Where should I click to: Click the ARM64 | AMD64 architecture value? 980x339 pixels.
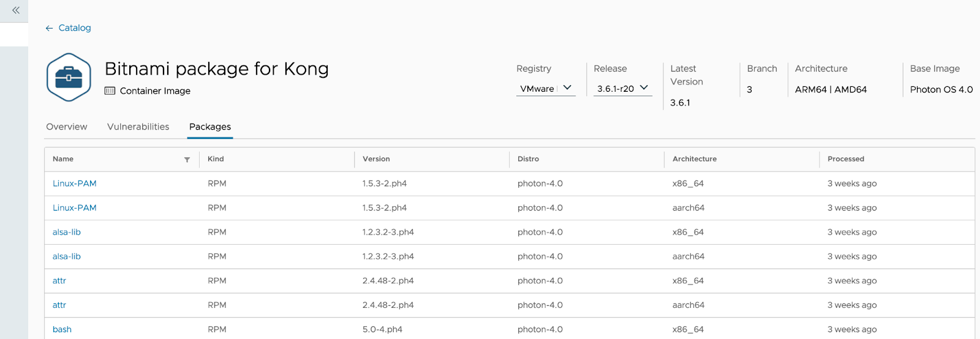[831, 89]
